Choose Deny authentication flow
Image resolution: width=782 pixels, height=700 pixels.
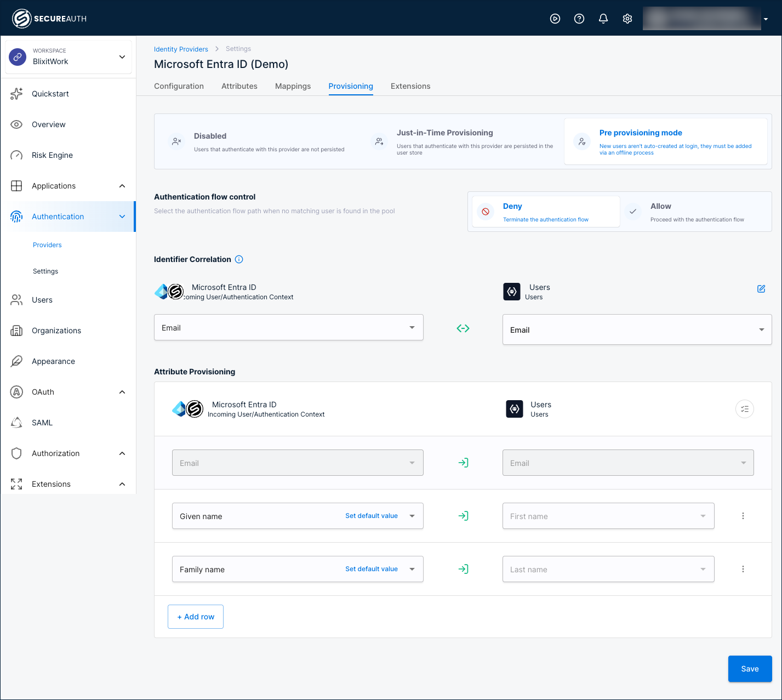546,212
